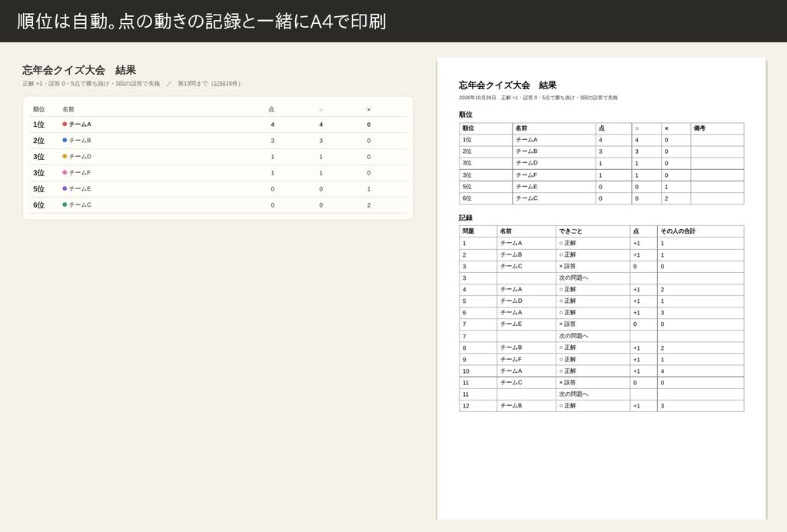The width and height of the screenshot is (787, 532).
Task: Click the purple dot beside チームE in results card
Action: [x=65, y=188]
